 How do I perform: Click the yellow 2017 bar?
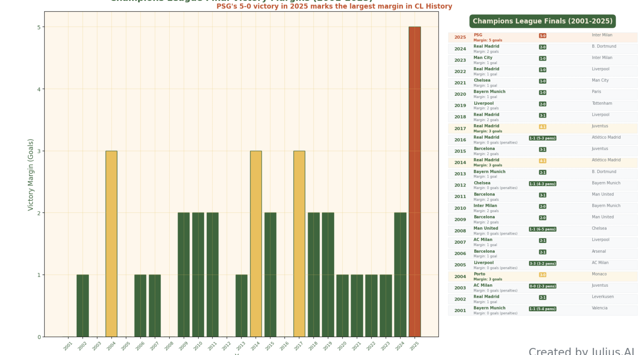point(299,243)
